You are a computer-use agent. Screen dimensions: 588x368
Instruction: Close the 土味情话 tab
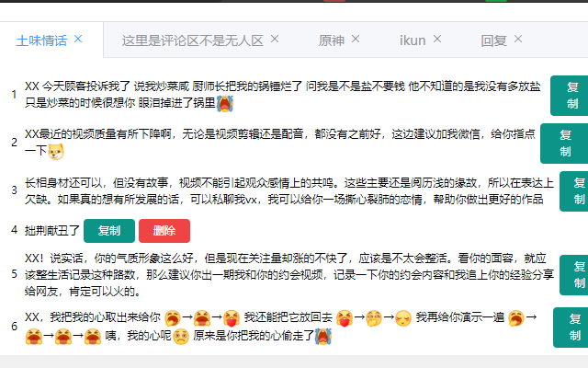[x=78, y=39]
